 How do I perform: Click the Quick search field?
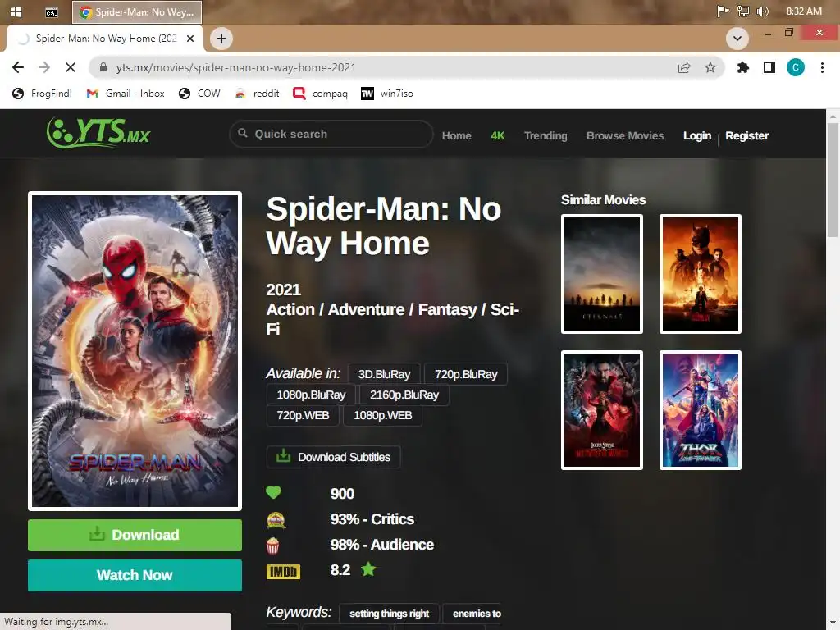[x=331, y=134]
